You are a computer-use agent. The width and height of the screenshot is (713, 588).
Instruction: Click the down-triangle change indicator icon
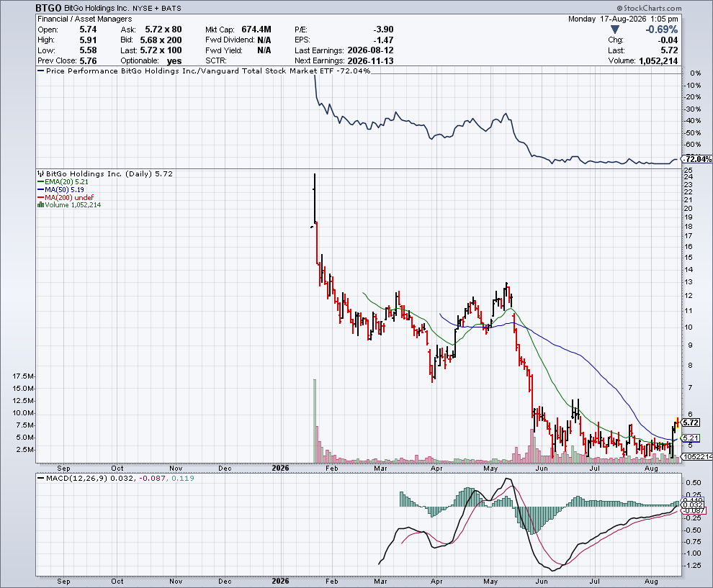pos(615,30)
